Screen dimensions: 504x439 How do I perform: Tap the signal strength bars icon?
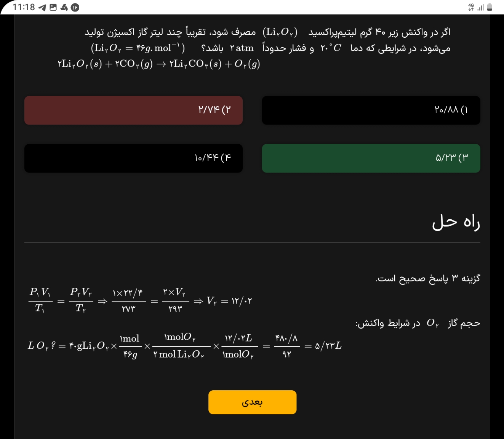tap(481, 7)
